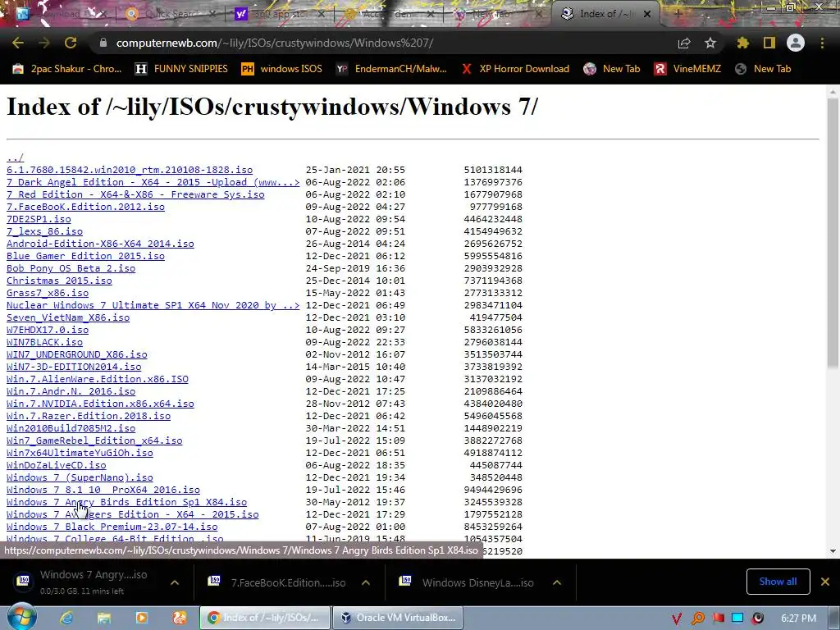Viewport: 840px width, 630px height.
Task: Download Christmas 2015.iso
Action: click(x=59, y=281)
